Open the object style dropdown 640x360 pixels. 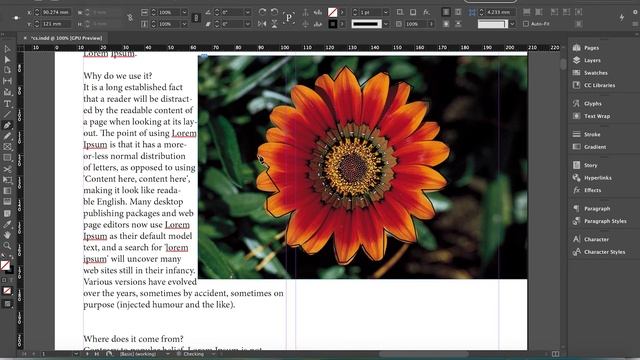pos(512,24)
